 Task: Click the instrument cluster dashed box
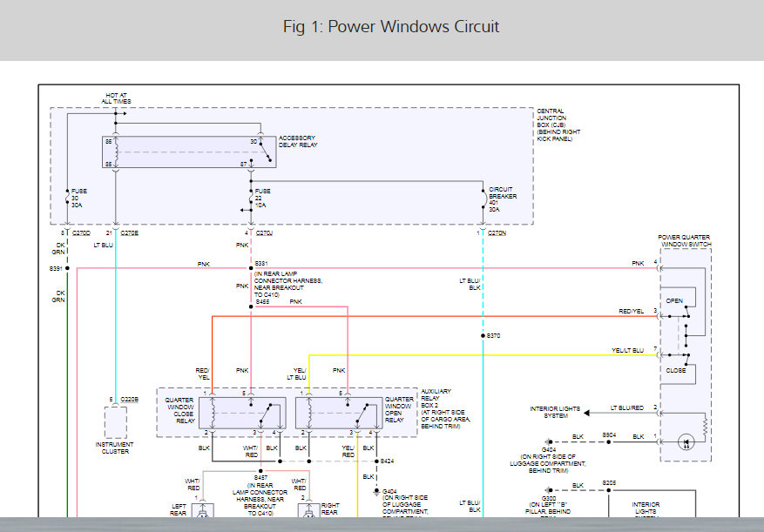[116, 422]
